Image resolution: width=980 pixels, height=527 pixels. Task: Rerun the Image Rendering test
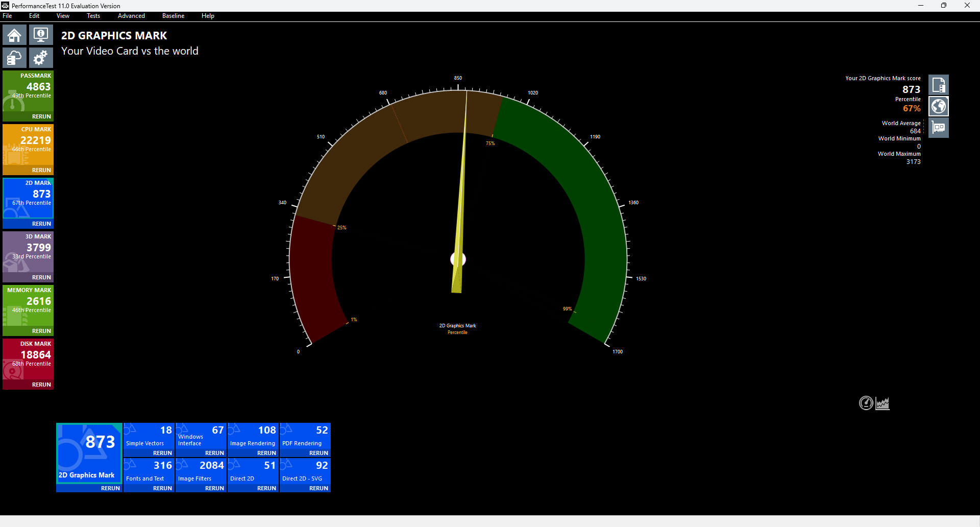click(x=266, y=453)
